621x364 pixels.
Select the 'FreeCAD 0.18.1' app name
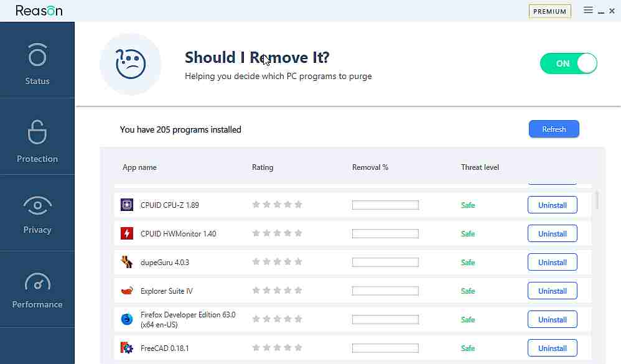(164, 348)
